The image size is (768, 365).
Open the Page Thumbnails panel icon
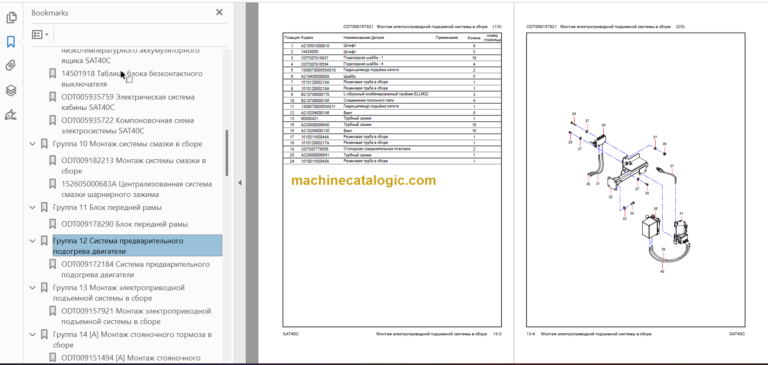coord(11,18)
